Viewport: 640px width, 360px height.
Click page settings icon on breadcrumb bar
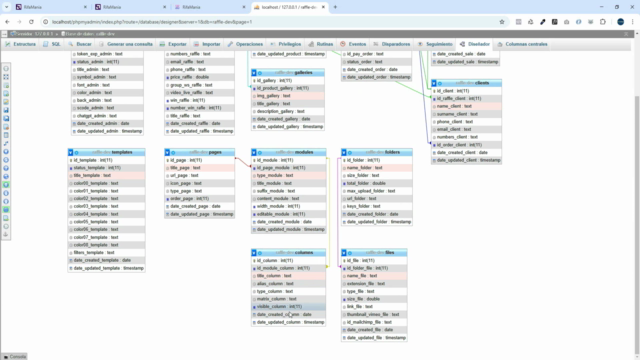tap(627, 34)
